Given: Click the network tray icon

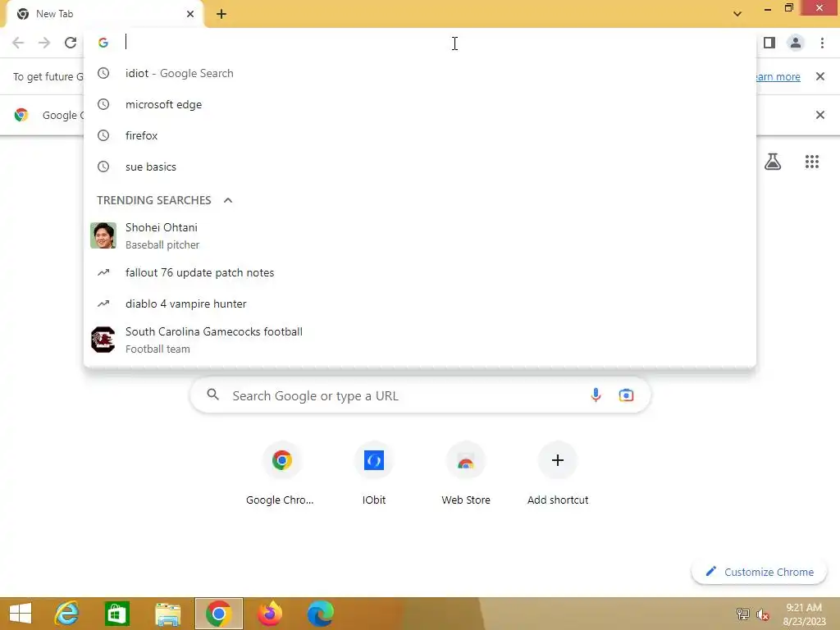Looking at the screenshot, I should [x=742, y=614].
